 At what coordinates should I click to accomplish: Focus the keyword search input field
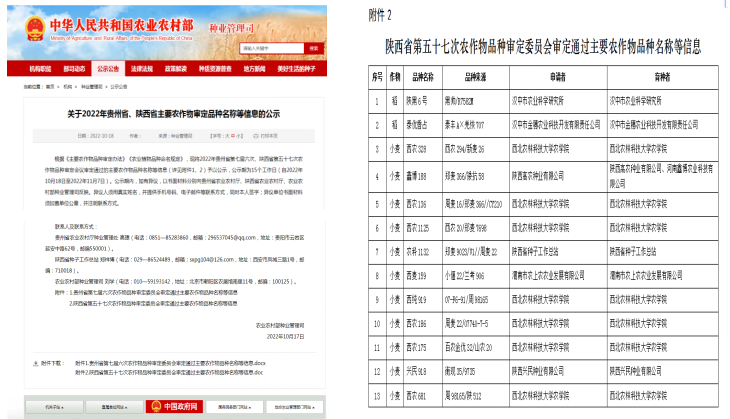click(x=272, y=48)
